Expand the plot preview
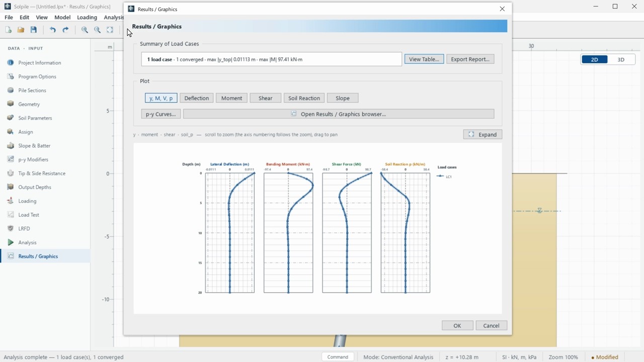 pyautogui.click(x=482, y=135)
